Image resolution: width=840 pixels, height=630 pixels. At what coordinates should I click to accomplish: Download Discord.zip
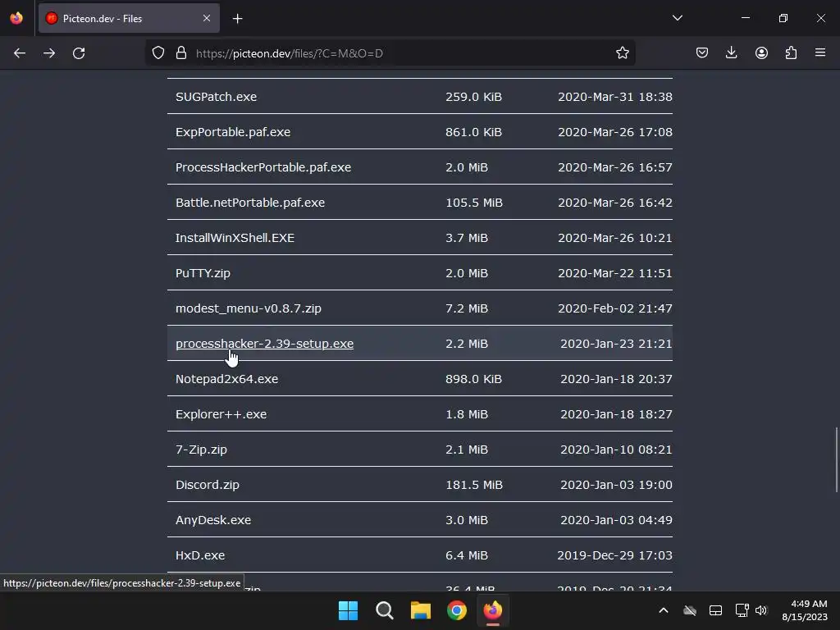click(208, 485)
